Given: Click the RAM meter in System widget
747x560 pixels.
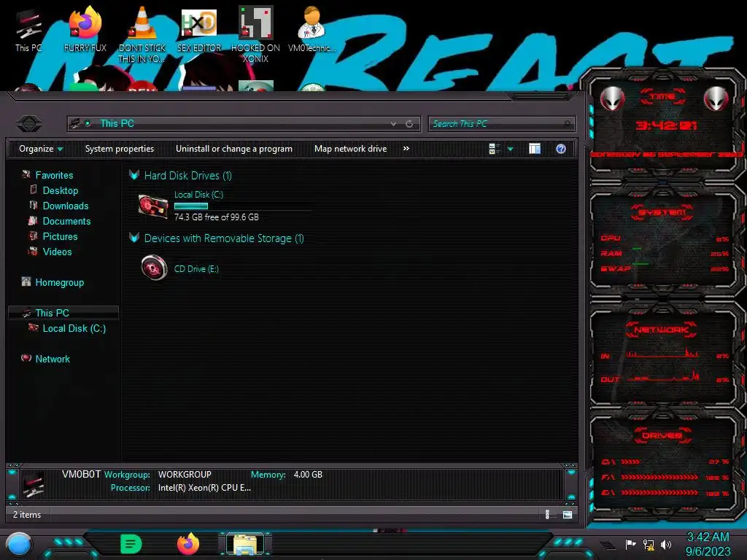Looking at the screenshot, I should click(664, 253).
